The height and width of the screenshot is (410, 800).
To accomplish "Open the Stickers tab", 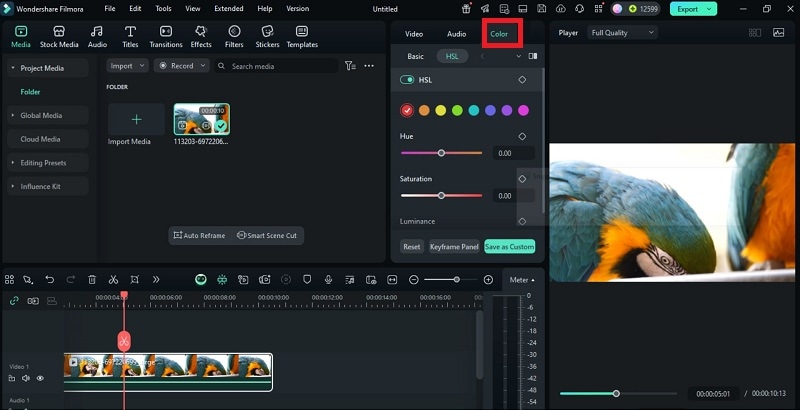I will click(x=267, y=37).
